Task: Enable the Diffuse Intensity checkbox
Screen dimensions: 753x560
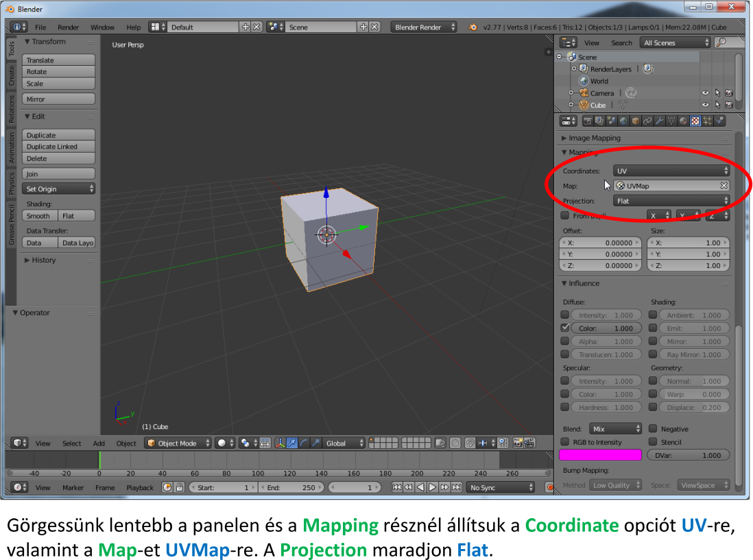Action: pyautogui.click(x=565, y=315)
